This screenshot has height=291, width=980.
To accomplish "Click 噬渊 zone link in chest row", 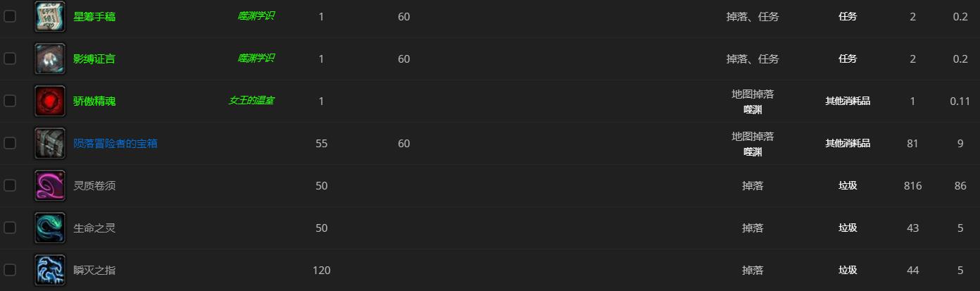I will (x=753, y=151).
